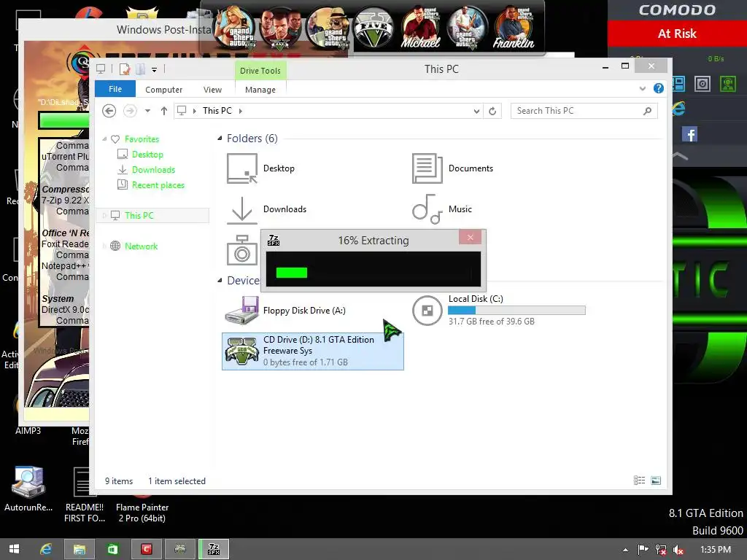
Task: Expand the ribbon with chevron arrow
Action: (642, 88)
